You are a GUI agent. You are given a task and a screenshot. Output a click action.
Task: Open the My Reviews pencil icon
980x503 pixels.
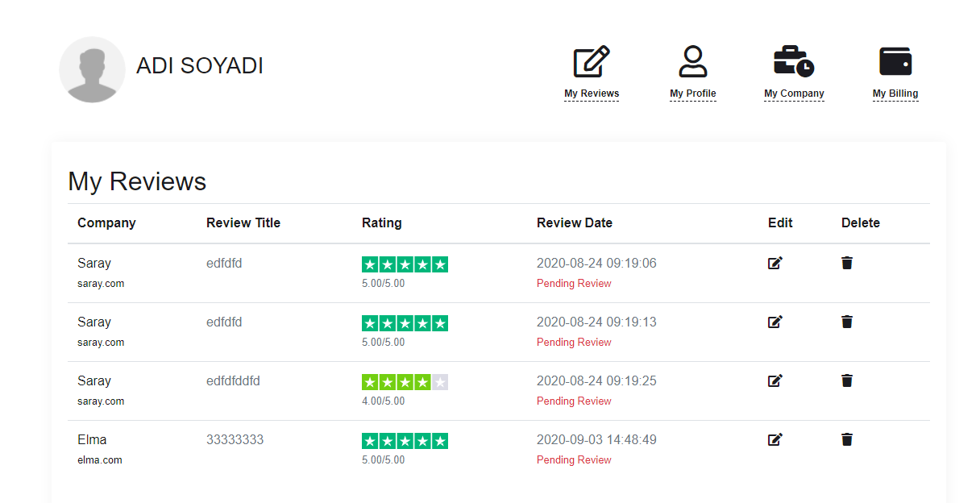pos(592,61)
